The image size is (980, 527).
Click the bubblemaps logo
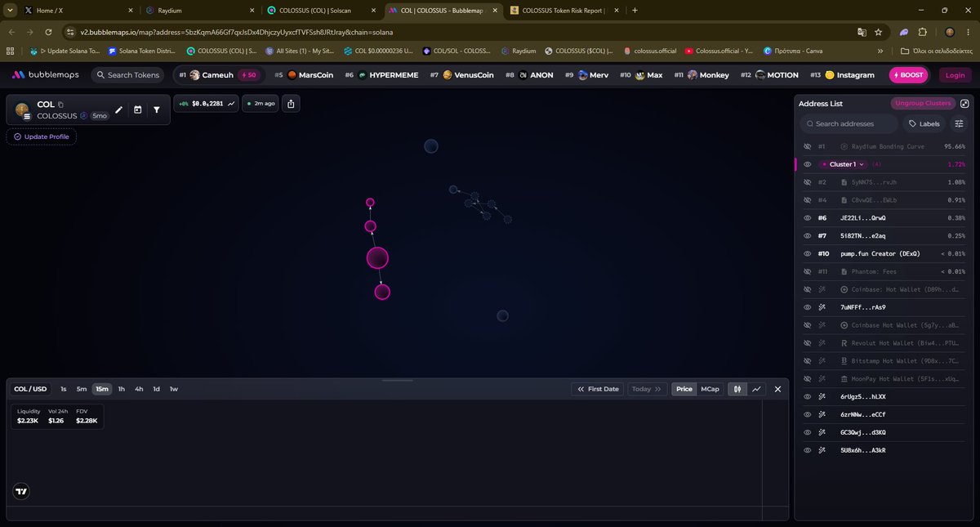(46, 75)
